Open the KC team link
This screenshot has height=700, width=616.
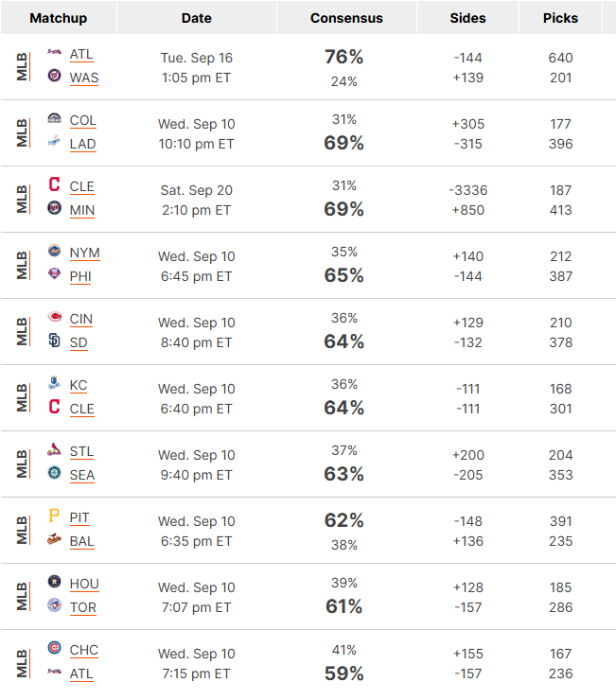79,385
